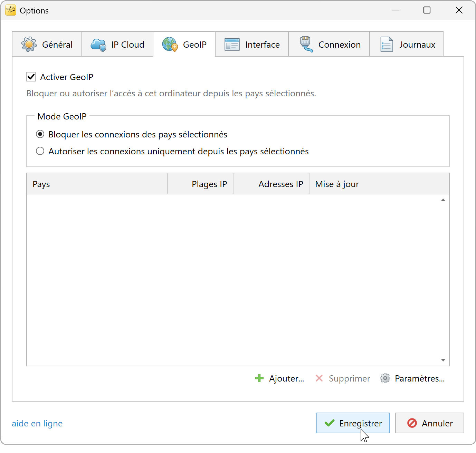Image resolution: width=476 pixels, height=453 pixels.
Task: Click the gear icon on Général tab
Action: point(29,44)
